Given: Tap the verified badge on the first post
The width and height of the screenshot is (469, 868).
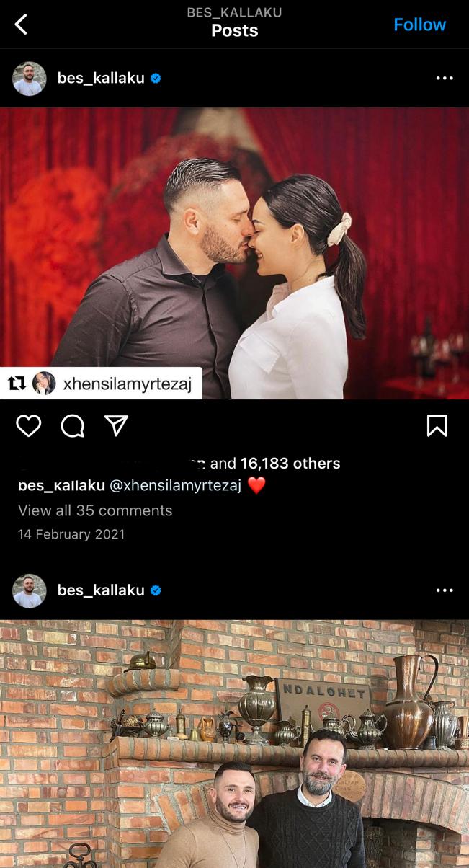Looking at the screenshot, I should (x=156, y=78).
